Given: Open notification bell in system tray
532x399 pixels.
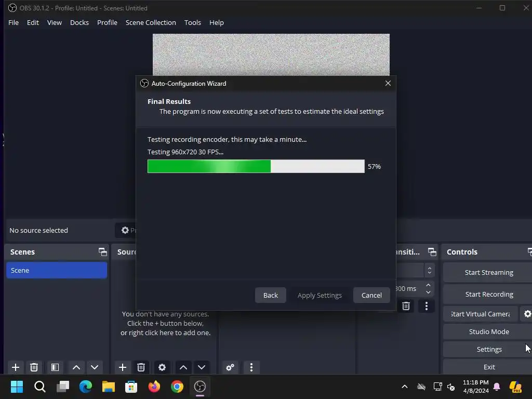Looking at the screenshot, I should (x=497, y=387).
